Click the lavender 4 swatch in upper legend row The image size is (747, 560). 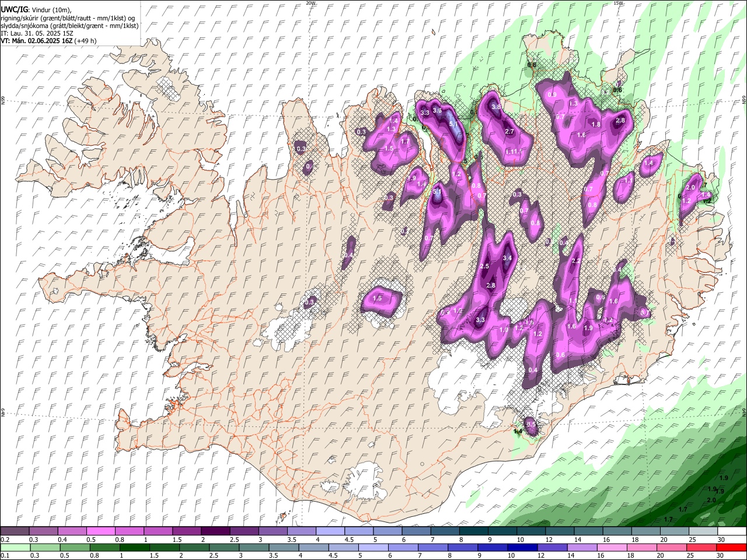(x=330, y=531)
